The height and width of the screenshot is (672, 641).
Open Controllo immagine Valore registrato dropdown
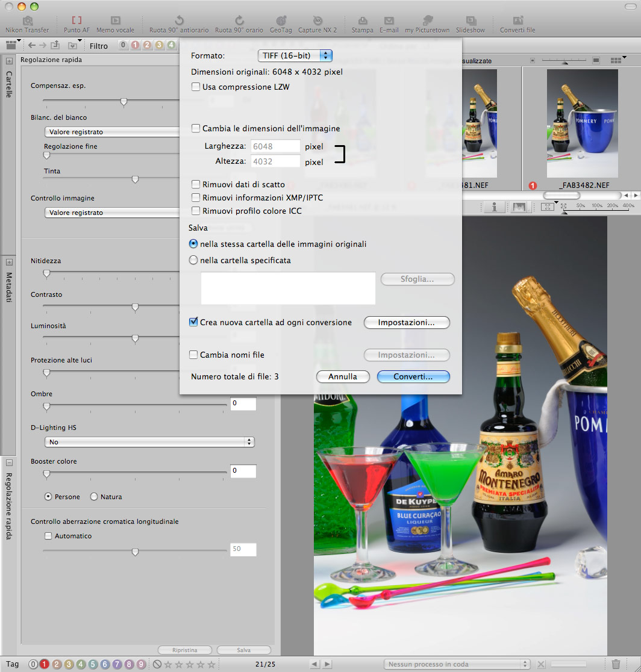[112, 213]
